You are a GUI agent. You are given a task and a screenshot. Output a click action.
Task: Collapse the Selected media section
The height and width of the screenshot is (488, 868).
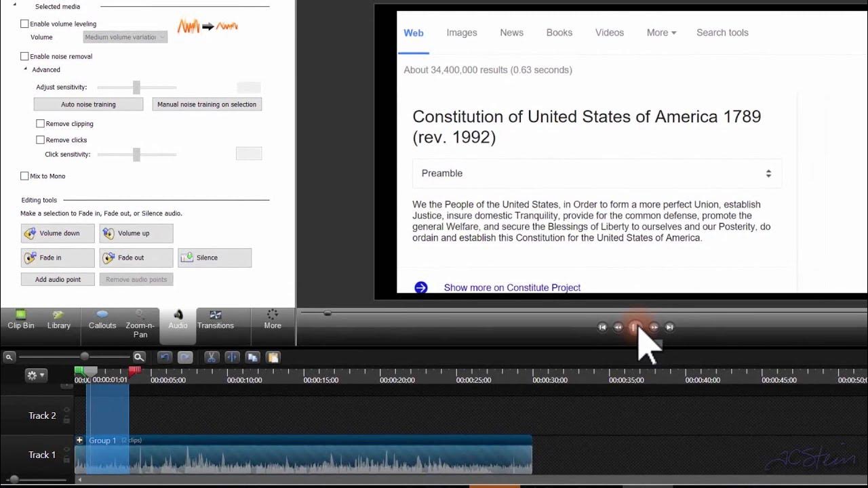click(x=15, y=5)
